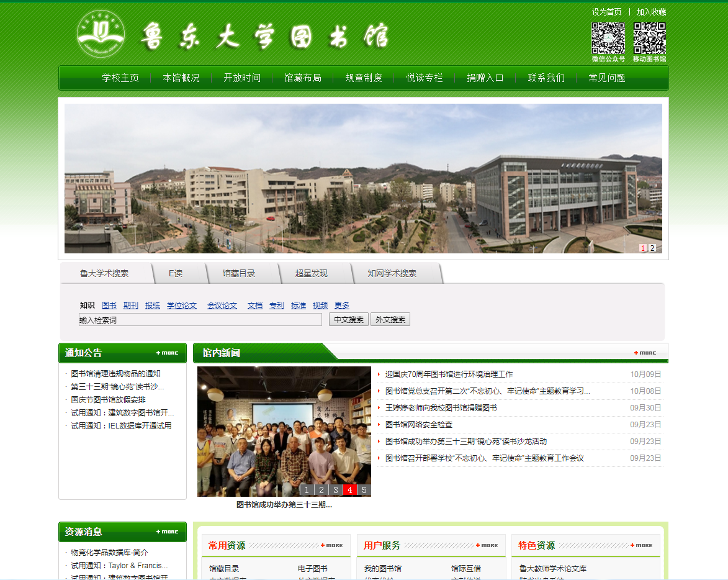Switch news photo to slide 3
The height and width of the screenshot is (580, 728).
[x=336, y=490]
